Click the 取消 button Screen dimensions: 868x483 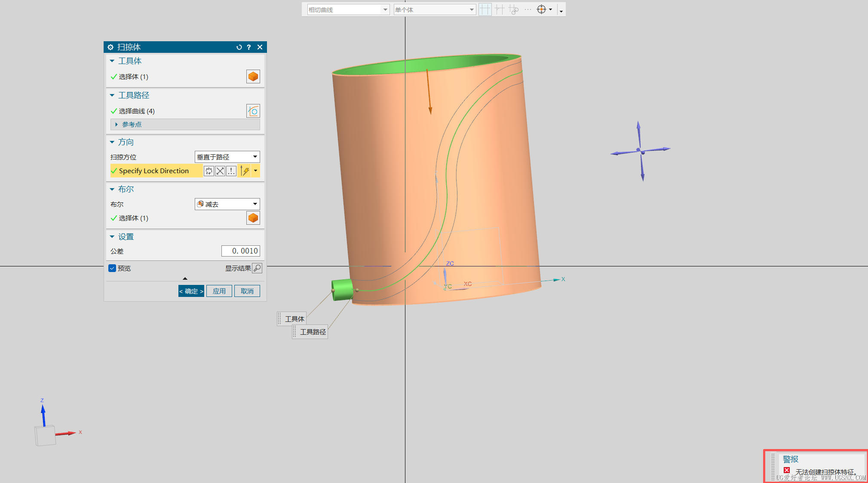pos(247,291)
